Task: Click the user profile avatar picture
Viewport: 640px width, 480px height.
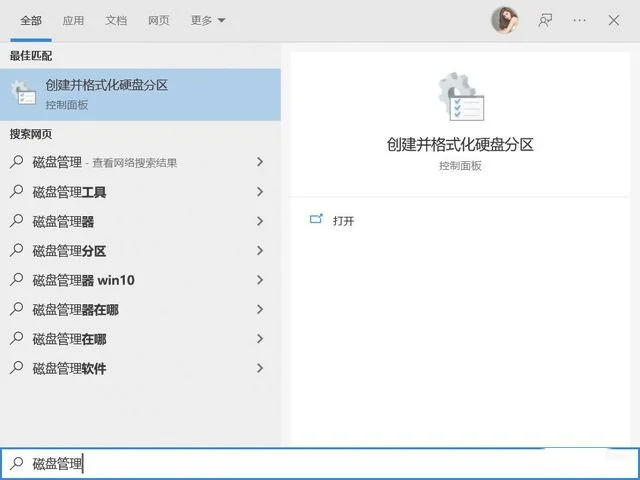Action: click(x=505, y=20)
